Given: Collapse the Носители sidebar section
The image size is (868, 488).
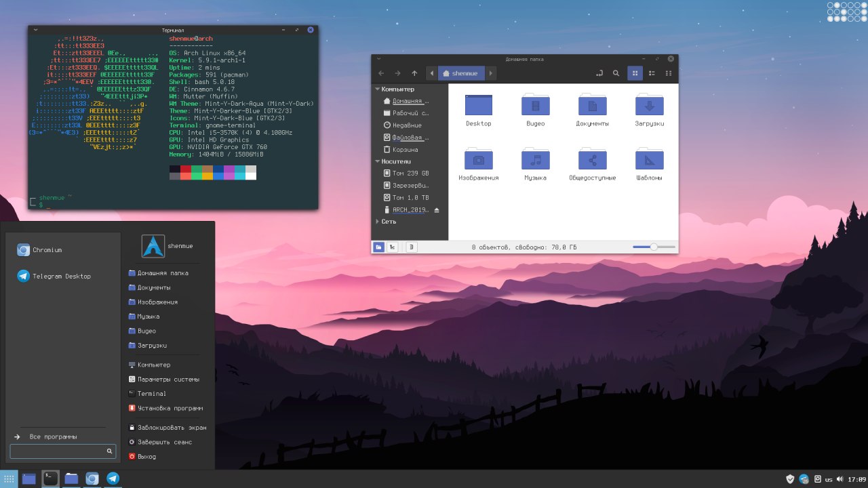Looking at the screenshot, I should (x=378, y=162).
